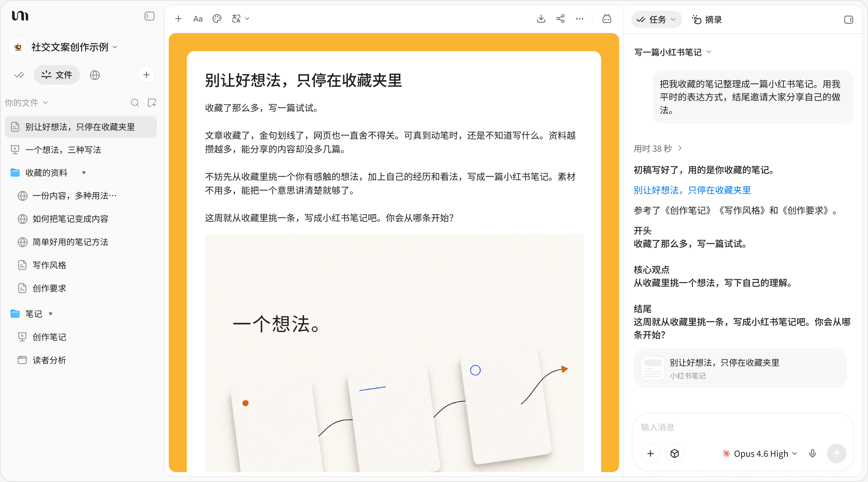Select the 收藏的资料 folder
Image resolution: width=868 pixels, height=482 pixels.
[x=46, y=173]
